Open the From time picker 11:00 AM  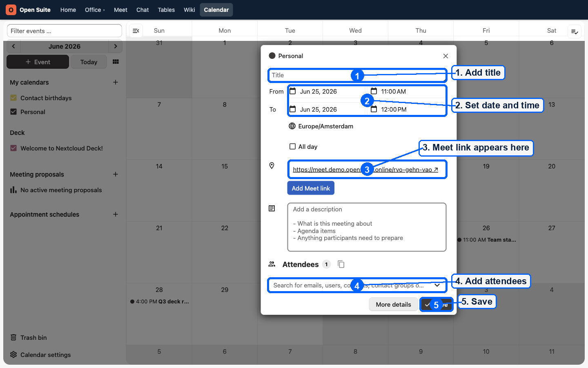click(x=407, y=91)
